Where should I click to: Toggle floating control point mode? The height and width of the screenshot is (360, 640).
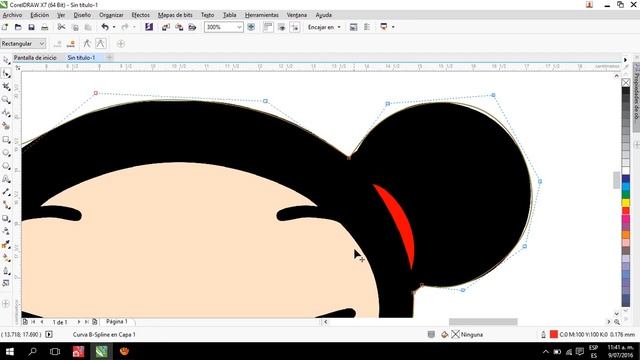pos(100,43)
